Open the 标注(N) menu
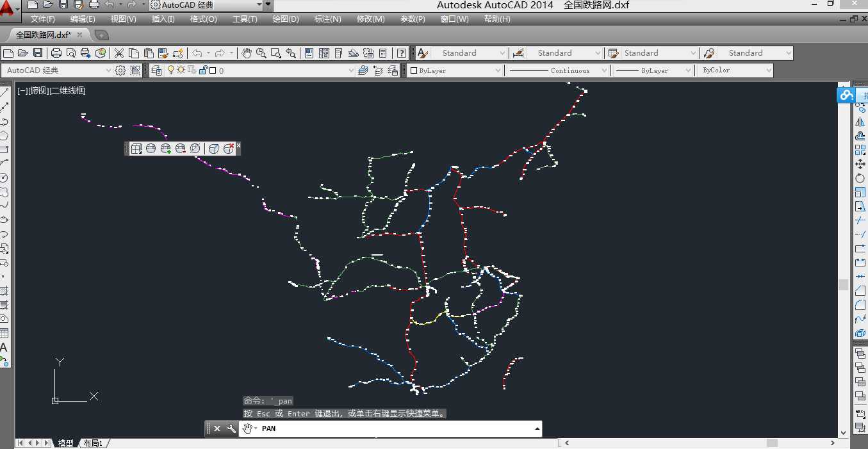 (327, 19)
